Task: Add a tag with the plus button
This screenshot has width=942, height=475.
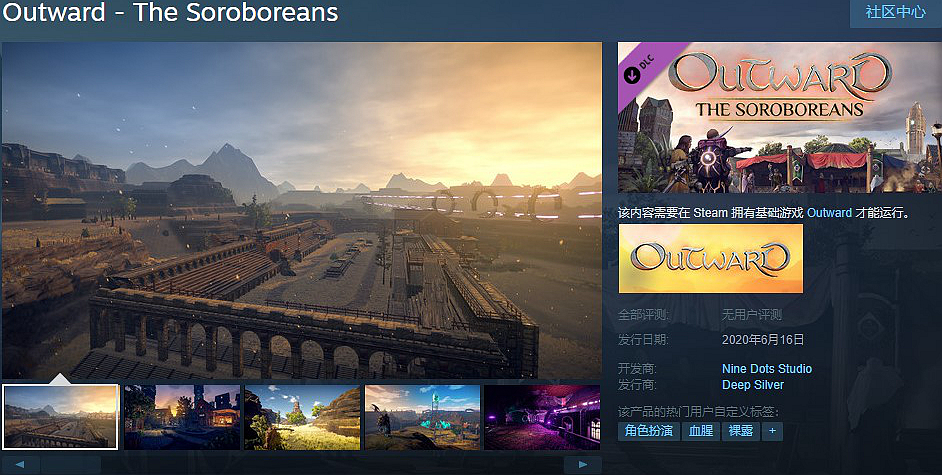Action: coord(772,431)
